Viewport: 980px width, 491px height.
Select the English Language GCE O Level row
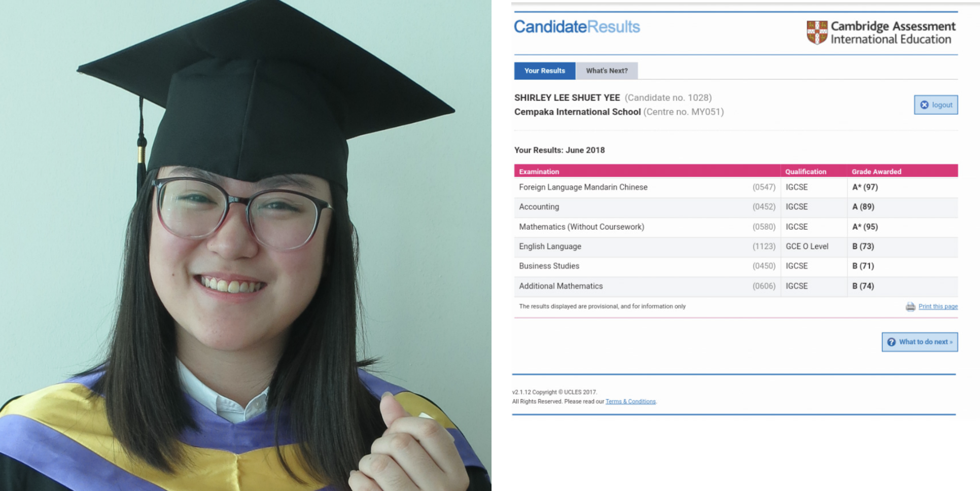tap(736, 247)
